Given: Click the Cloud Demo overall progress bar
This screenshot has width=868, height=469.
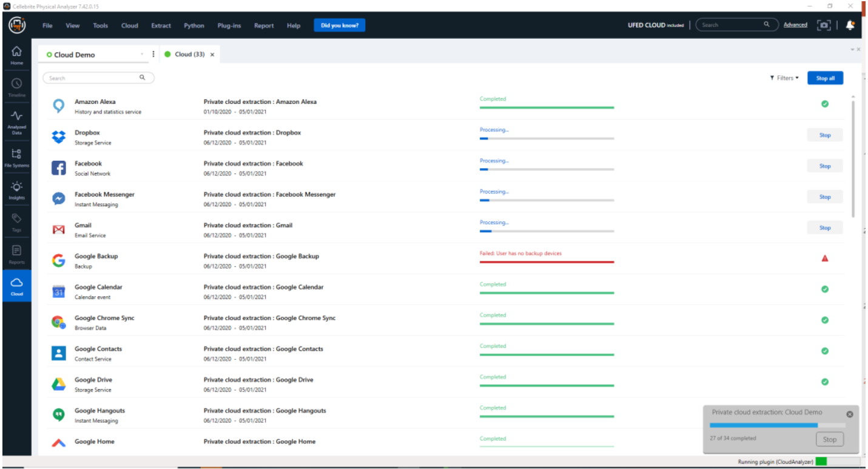Looking at the screenshot, I should click(777, 425).
